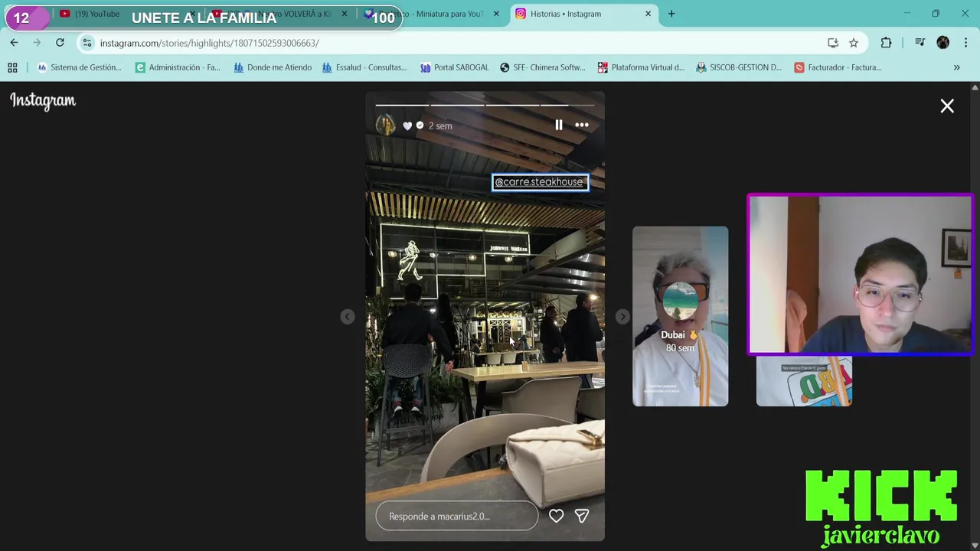Click the story progress bar segments
The width and height of the screenshot is (980, 551).
click(x=485, y=105)
